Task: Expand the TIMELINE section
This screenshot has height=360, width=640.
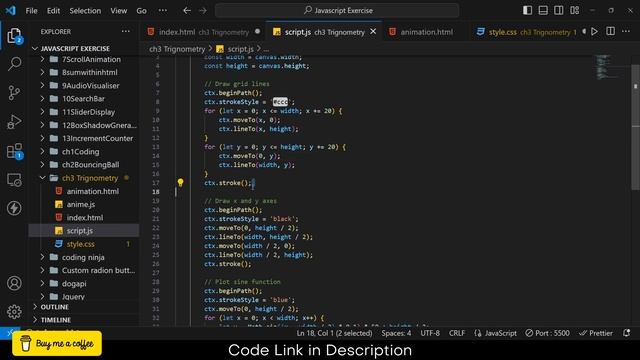Action: click(x=84, y=320)
